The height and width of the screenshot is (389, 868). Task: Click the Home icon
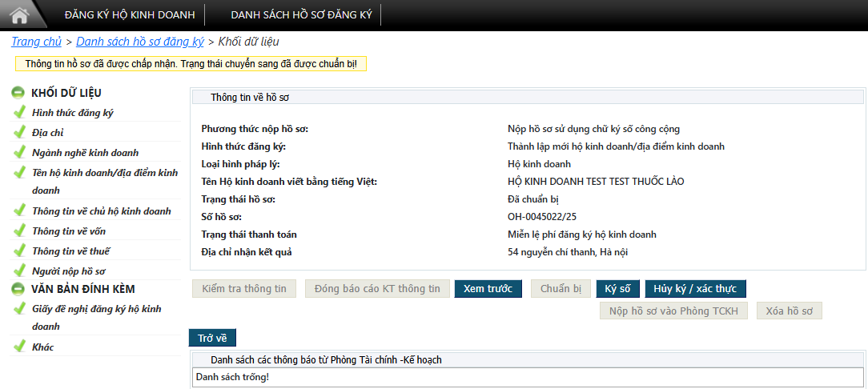pos(19,14)
